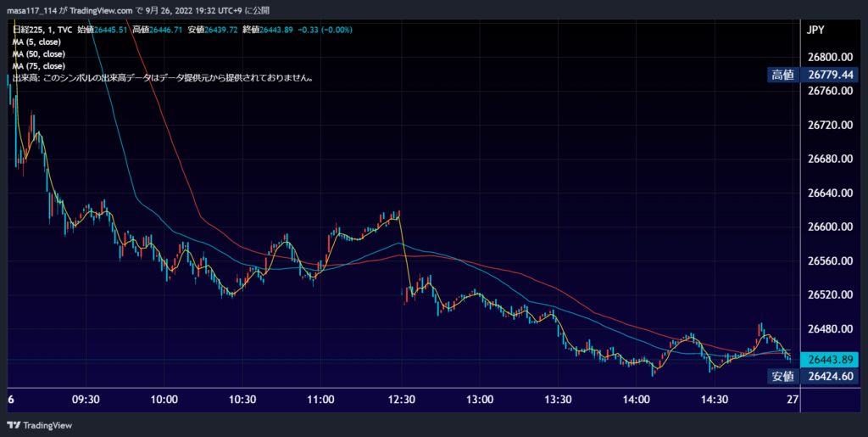Click the 09:30 time axis label
This screenshot has width=868, height=437.
click(x=86, y=400)
